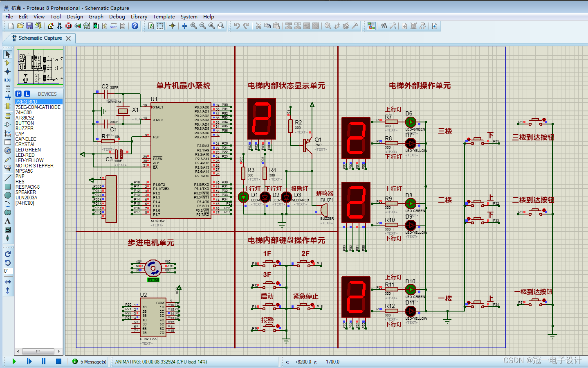Open the Help question mark icon
The image size is (588, 368).
(135, 26)
